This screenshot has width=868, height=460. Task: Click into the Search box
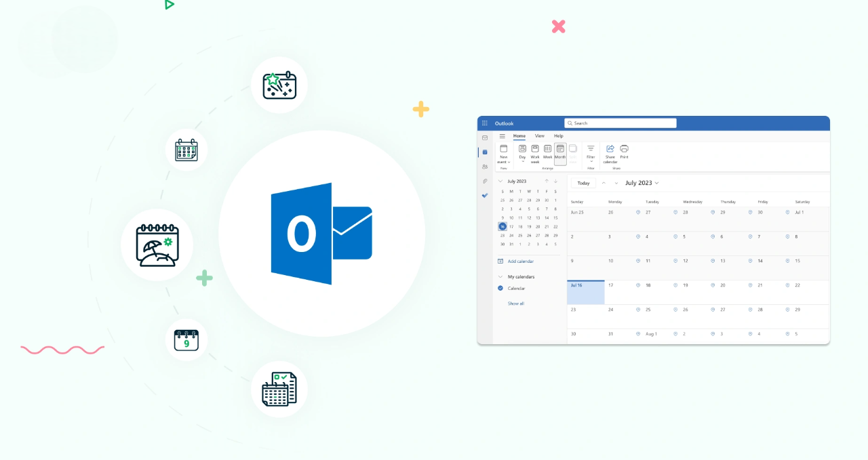[x=620, y=123]
